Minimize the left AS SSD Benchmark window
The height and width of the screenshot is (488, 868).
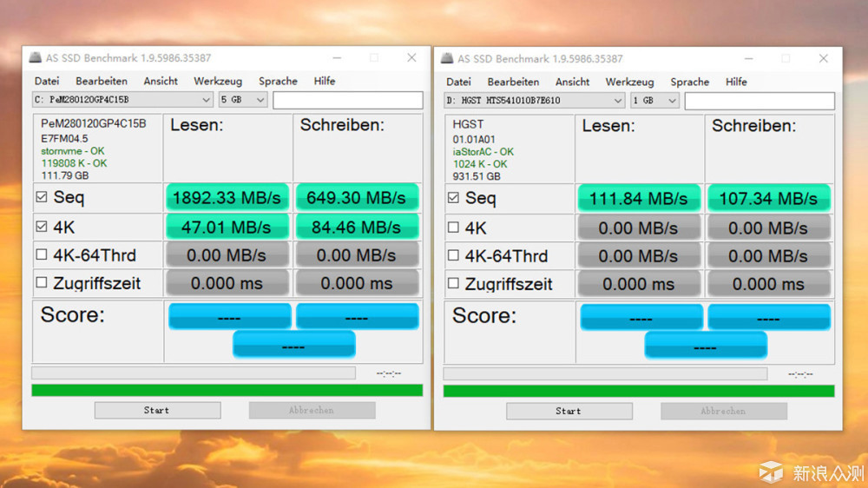click(x=335, y=58)
